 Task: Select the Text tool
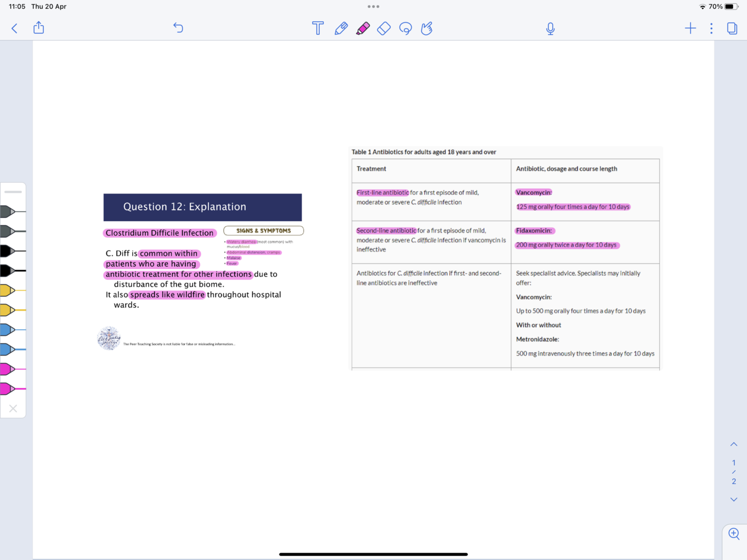click(x=318, y=28)
